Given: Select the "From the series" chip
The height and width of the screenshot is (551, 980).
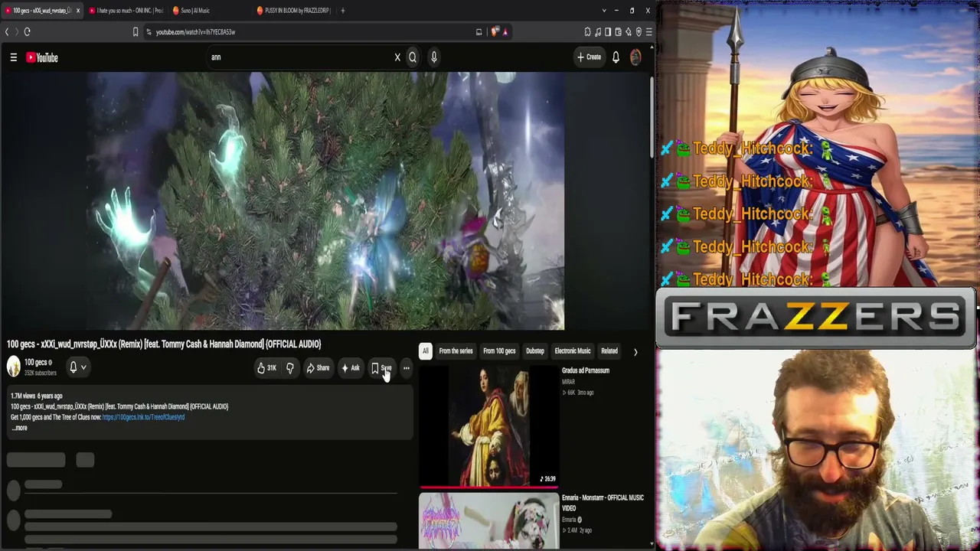Looking at the screenshot, I should [456, 351].
